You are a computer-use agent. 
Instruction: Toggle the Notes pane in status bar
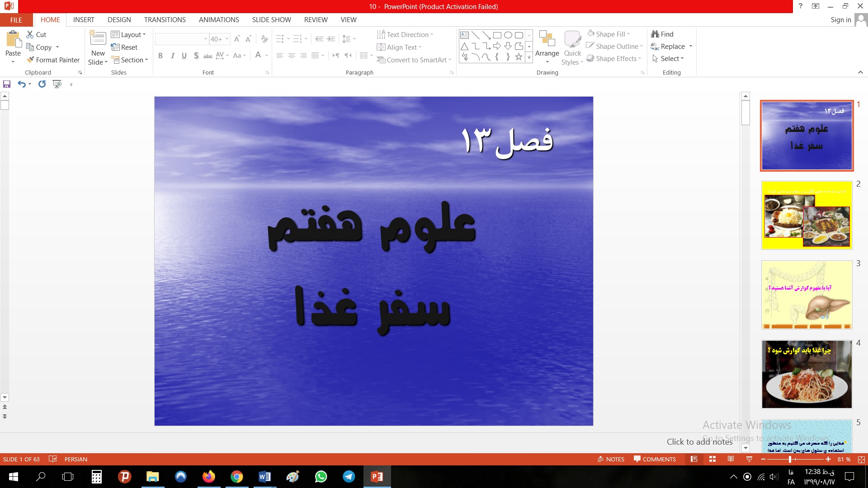(x=611, y=459)
